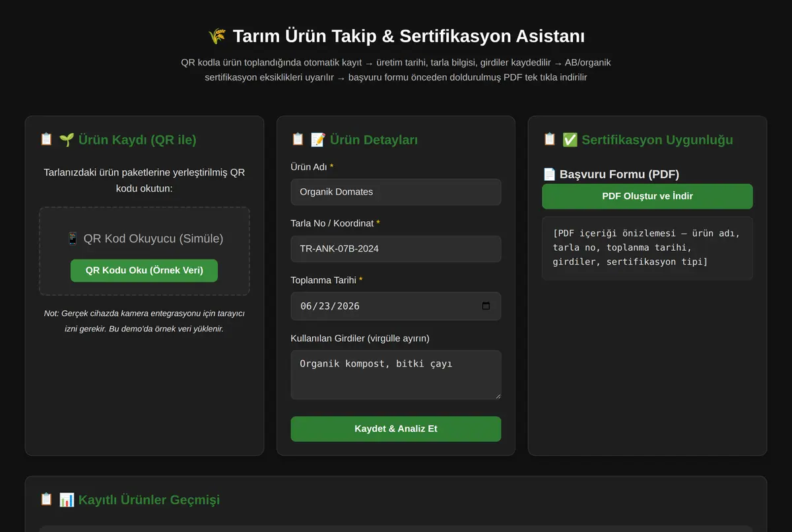Click the 'Tarla No / Koordinat' label
This screenshot has height=532, width=792.
[332, 223]
